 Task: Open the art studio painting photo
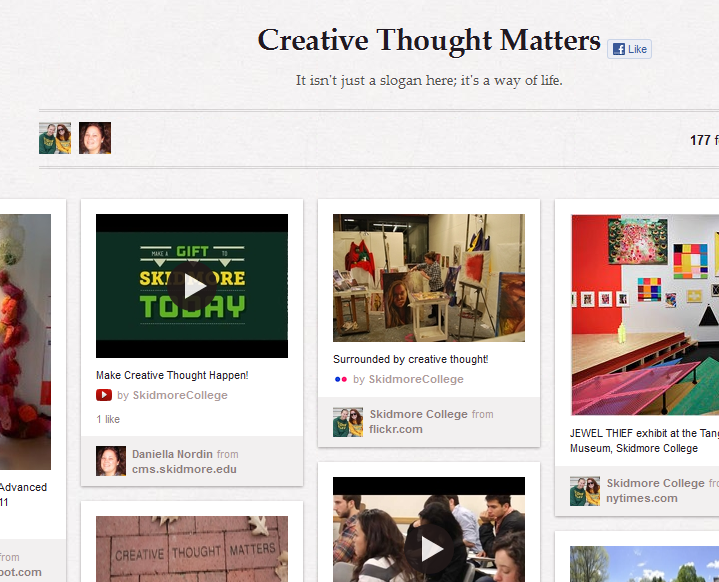coord(429,278)
